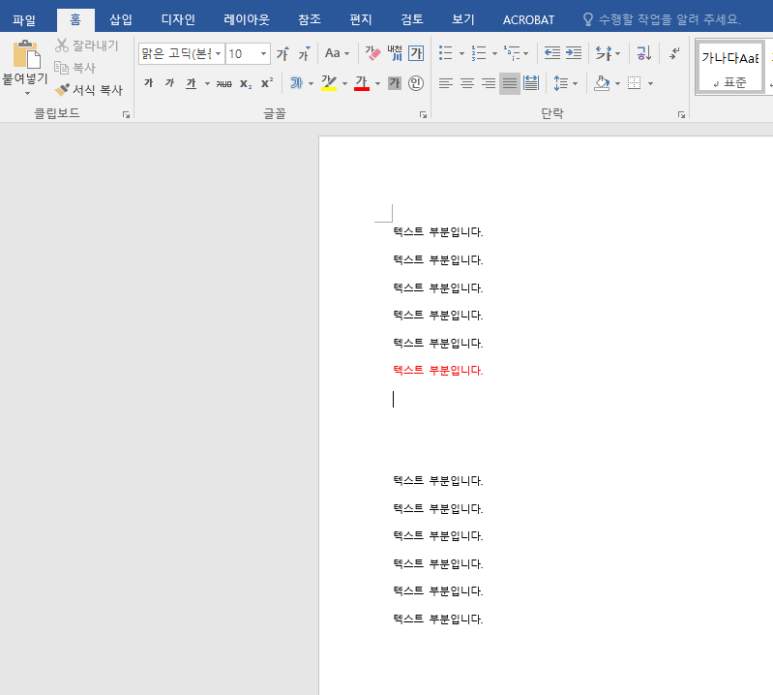Click the Paste (붙여넣기) clipboard icon
This screenshot has width=773, height=695.
tap(26, 54)
